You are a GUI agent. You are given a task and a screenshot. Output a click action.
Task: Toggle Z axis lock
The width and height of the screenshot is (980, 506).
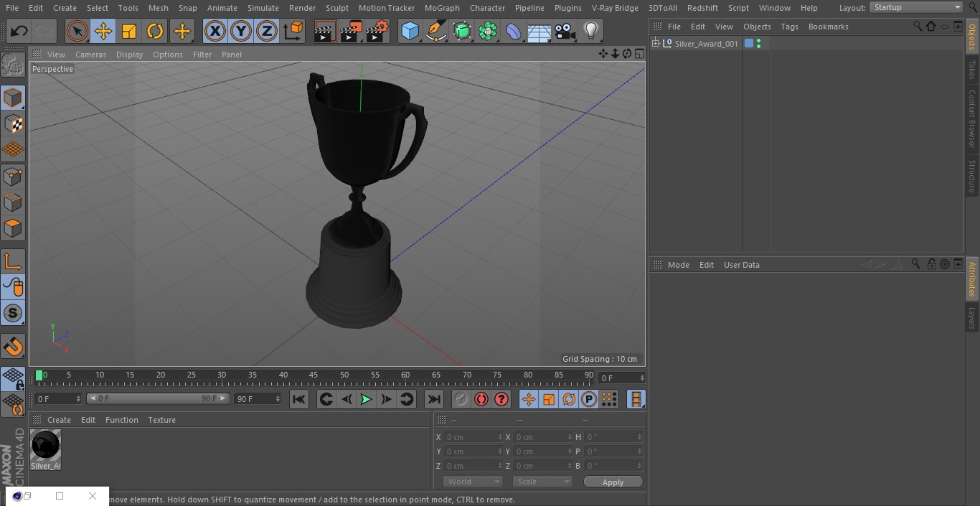(x=267, y=31)
